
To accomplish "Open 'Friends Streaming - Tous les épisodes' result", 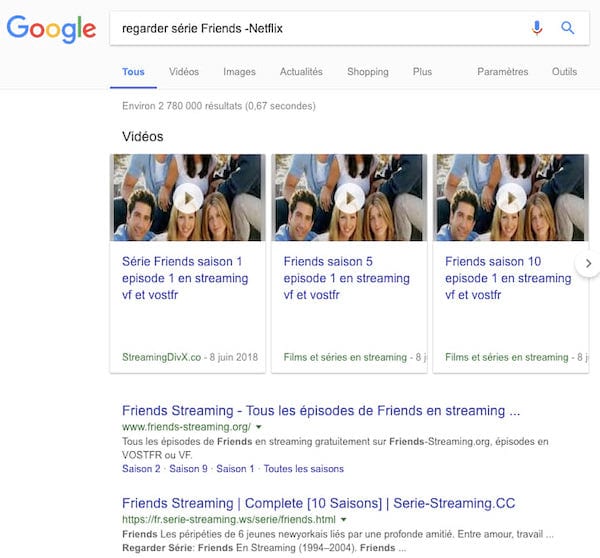I will click(x=321, y=411).
